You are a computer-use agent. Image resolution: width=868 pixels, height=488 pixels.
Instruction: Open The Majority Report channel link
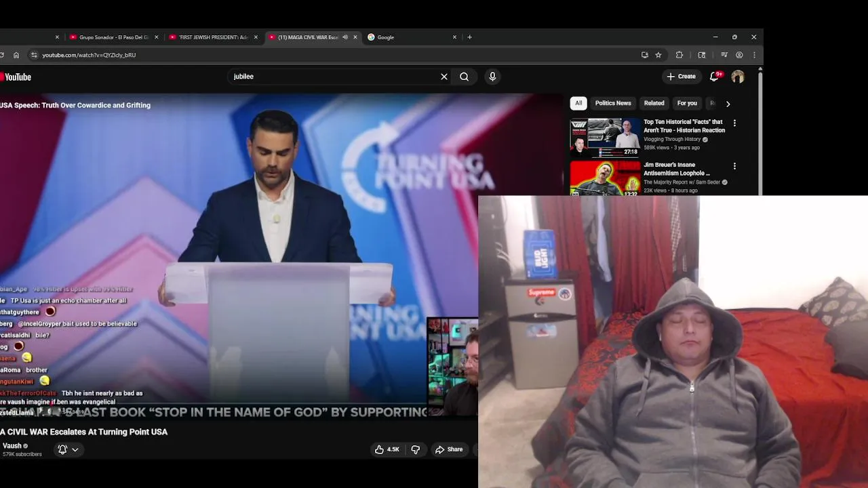(682, 182)
